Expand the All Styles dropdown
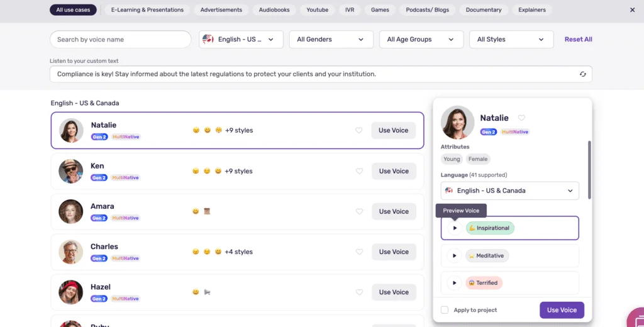 coord(511,40)
